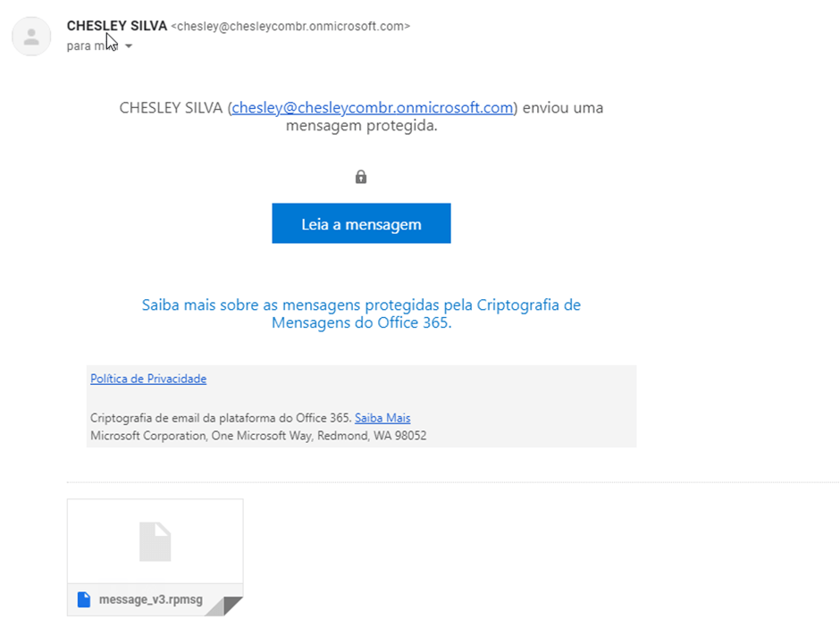Click the sender avatar profile icon
840x635 pixels.
pos(31,37)
